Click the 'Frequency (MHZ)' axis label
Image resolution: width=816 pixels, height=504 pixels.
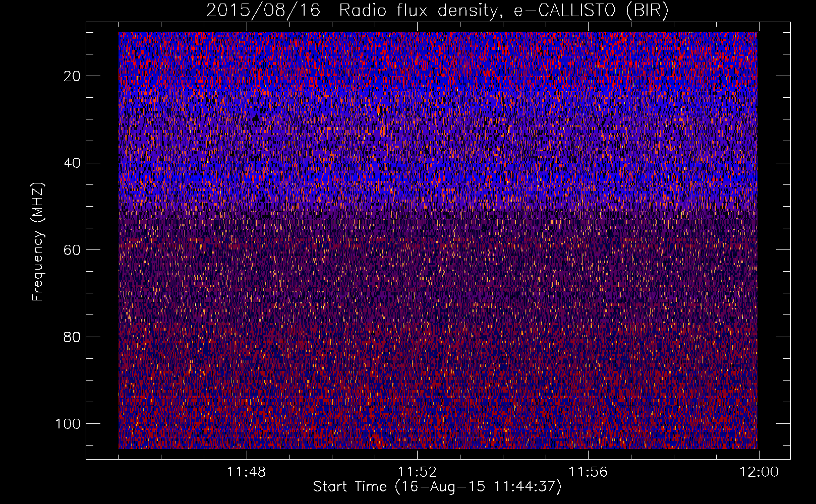click(x=38, y=242)
